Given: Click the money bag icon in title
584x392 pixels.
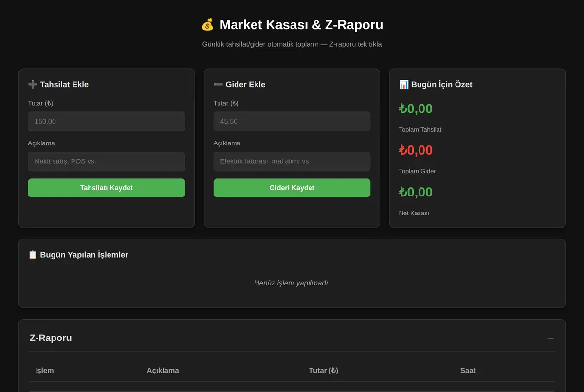Looking at the screenshot, I should pos(207,25).
